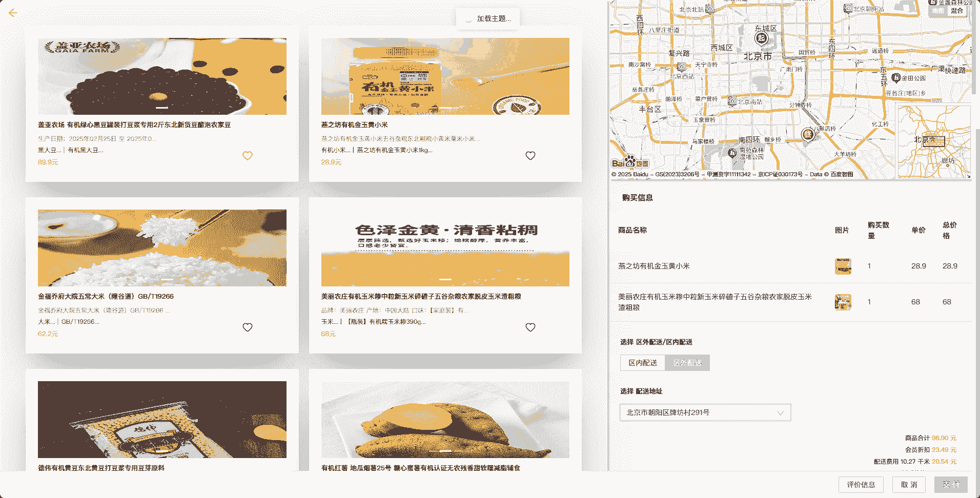Favorite the 盖亚农场 有机绿心黑豆 product with heart icon

click(x=248, y=156)
